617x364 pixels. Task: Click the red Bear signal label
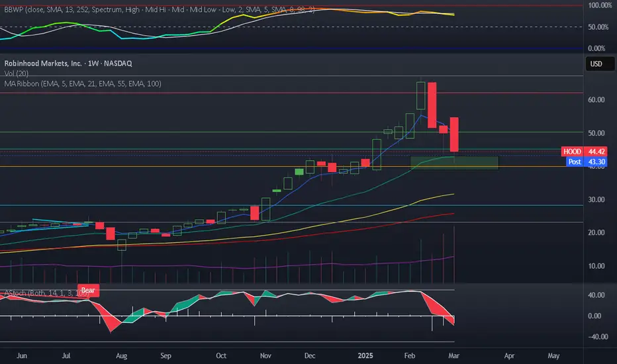(88, 291)
